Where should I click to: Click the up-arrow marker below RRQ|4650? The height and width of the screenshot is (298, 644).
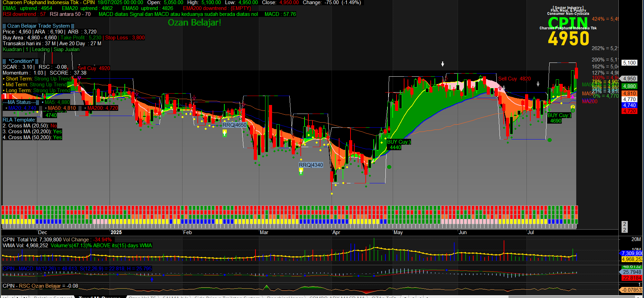pyautogui.click(x=225, y=133)
